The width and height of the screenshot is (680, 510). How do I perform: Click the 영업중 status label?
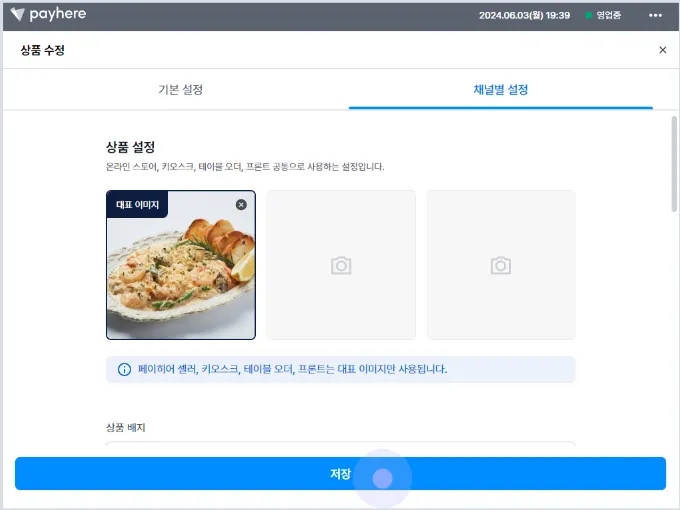608,16
